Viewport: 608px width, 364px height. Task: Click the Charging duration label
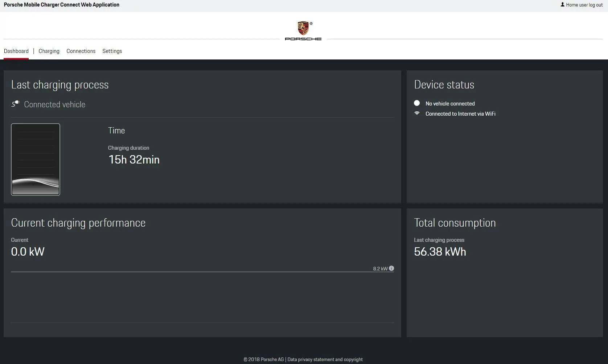128,148
